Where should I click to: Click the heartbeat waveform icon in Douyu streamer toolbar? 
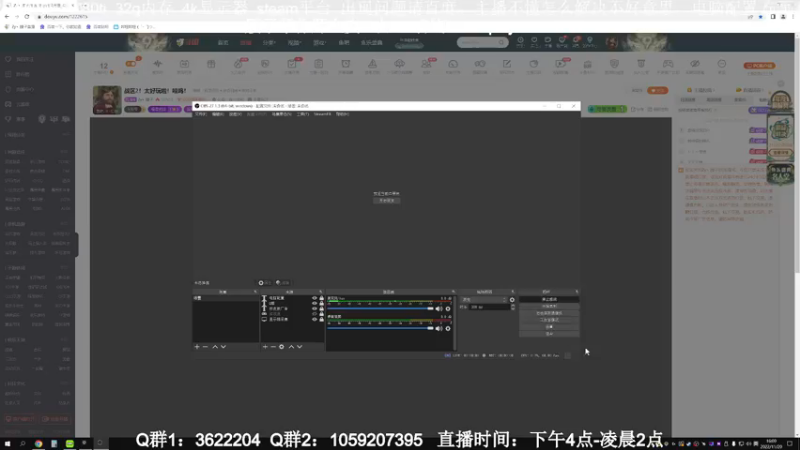pyautogui.click(x=158, y=64)
